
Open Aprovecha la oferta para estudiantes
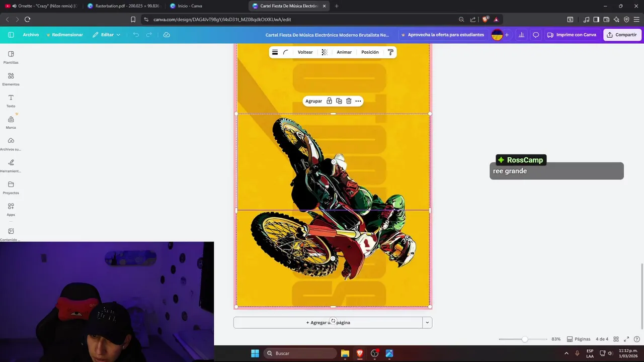pos(443,35)
